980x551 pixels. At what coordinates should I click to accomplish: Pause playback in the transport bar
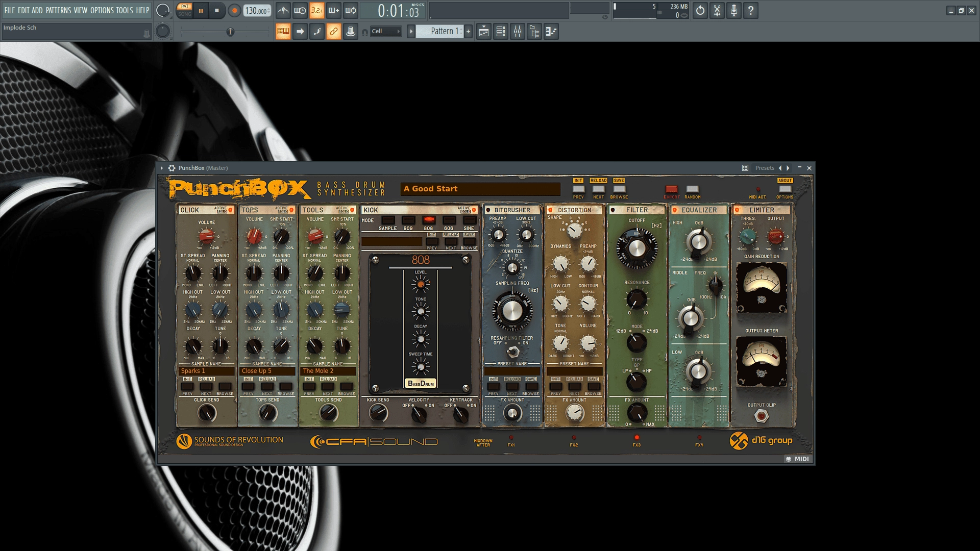pos(201,10)
